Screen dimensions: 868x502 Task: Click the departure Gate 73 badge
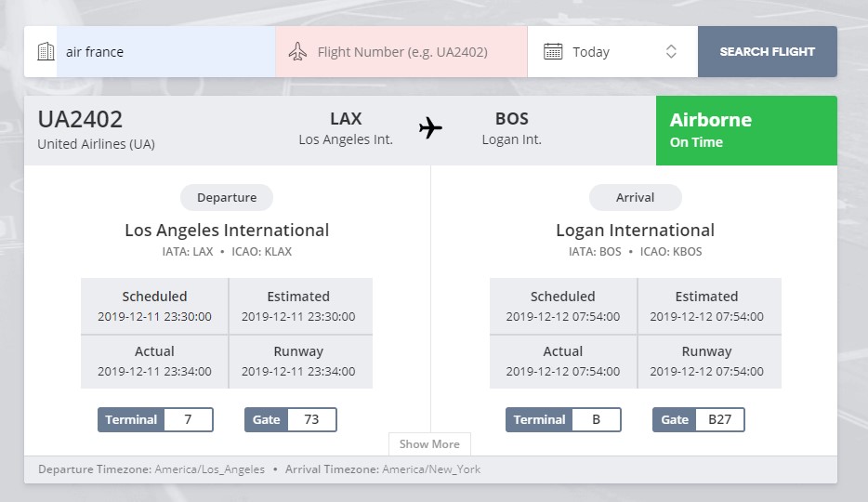[291, 419]
